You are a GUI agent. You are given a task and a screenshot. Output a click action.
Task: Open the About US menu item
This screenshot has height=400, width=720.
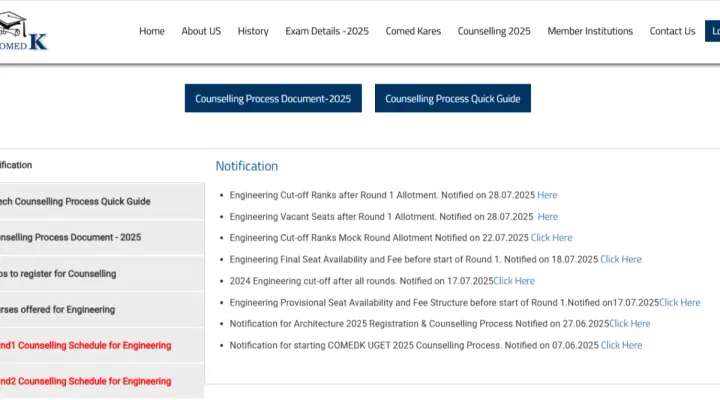point(201,31)
